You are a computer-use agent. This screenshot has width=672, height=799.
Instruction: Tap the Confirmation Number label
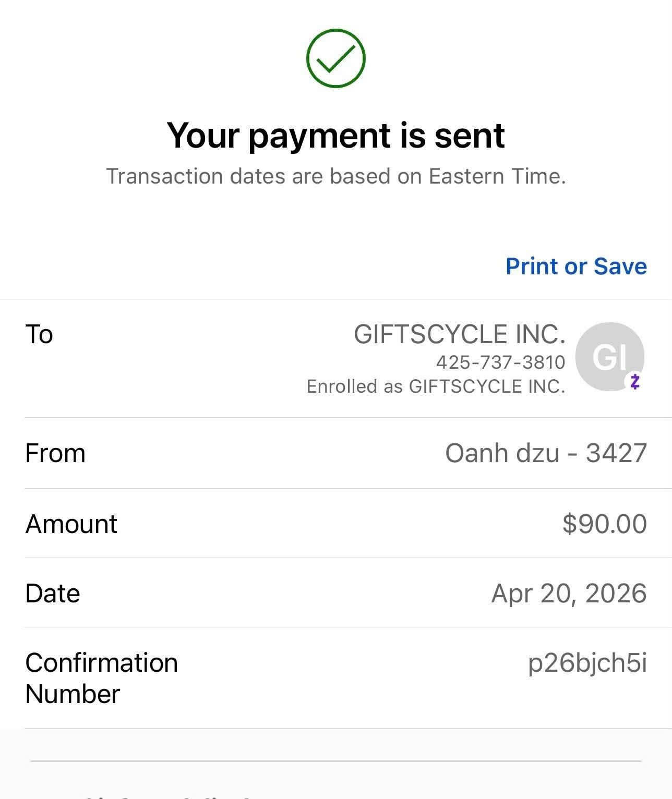pyautogui.click(x=102, y=678)
